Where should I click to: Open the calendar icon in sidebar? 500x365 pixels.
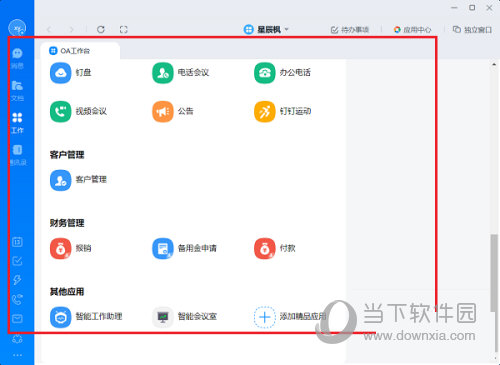[17, 242]
